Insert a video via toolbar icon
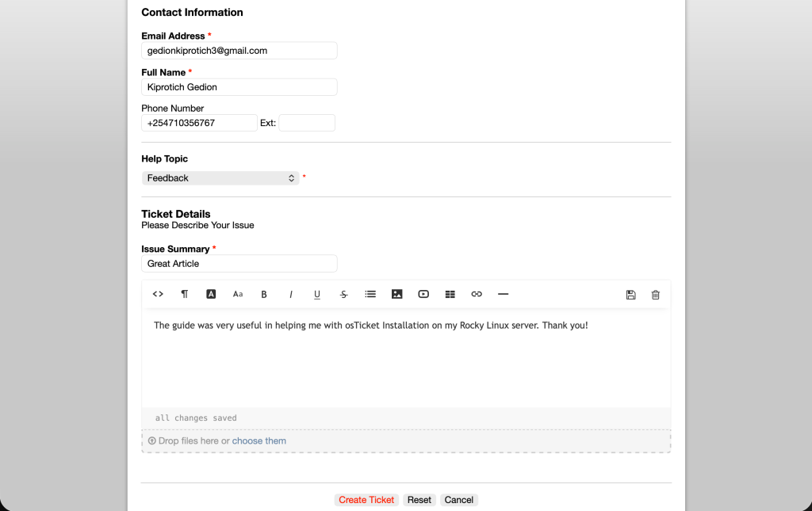812x511 pixels. coord(423,294)
